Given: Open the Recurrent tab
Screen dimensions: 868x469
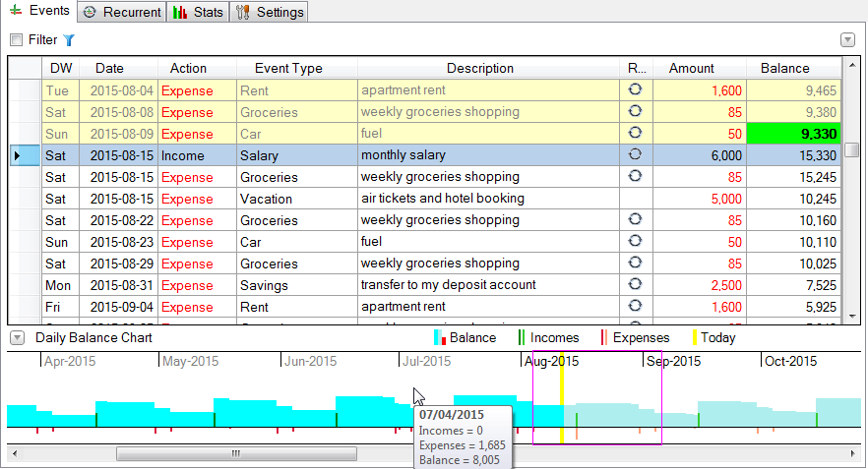Looking at the screenshot, I should pos(122,12).
